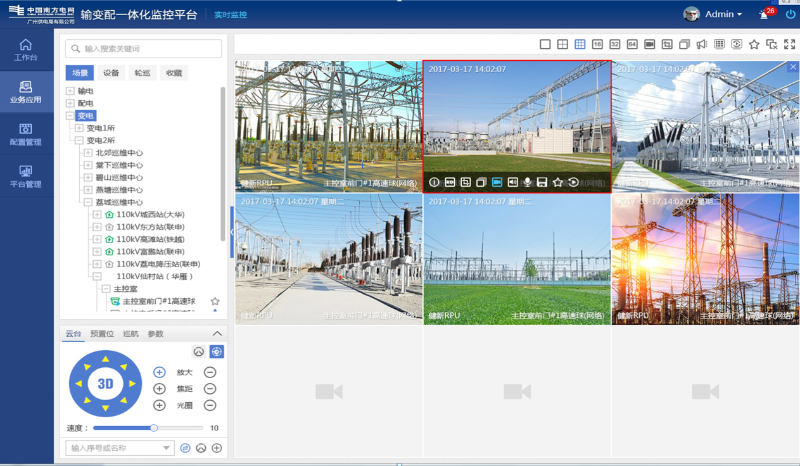Click the 速度 speed slider handle

pos(154,428)
